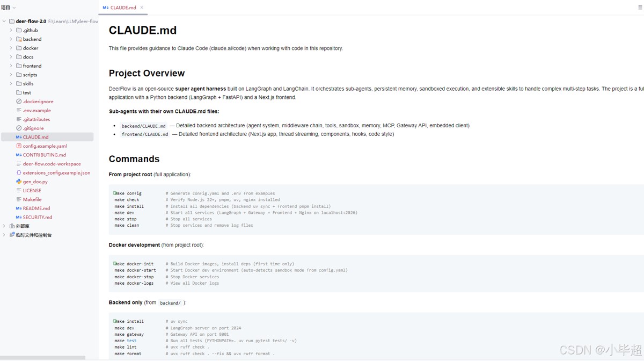Expand the docker folder chevron
This screenshot has height=361, width=644.
11,48
